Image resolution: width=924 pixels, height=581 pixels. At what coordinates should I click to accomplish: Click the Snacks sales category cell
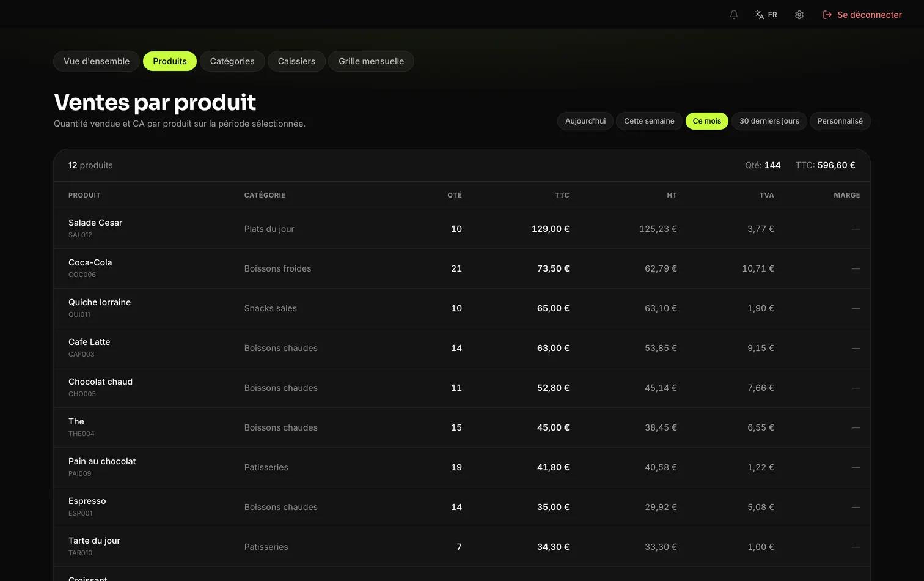271,308
